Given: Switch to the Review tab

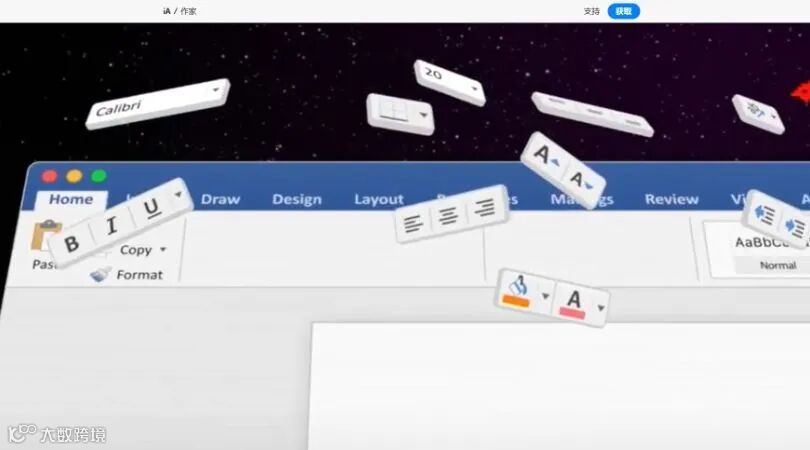Looking at the screenshot, I should click(672, 199).
